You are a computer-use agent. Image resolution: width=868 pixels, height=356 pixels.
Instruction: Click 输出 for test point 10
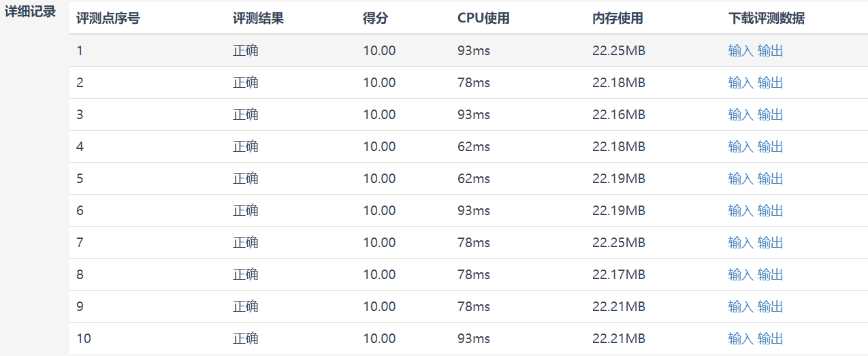click(x=771, y=339)
